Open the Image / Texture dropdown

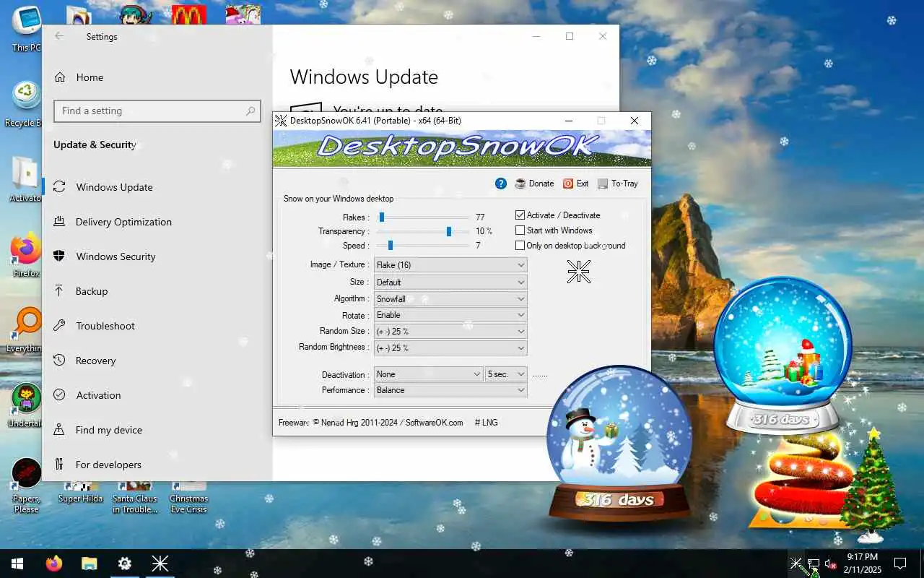click(x=450, y=265)
